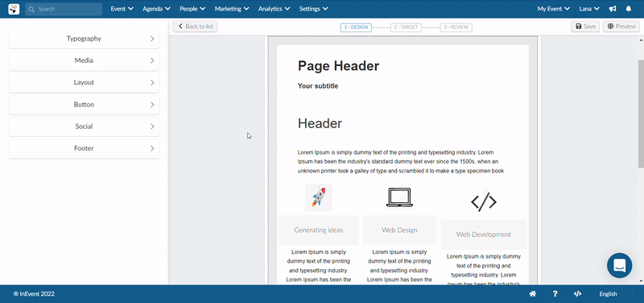
Task: Select the code brackets image
Action: click(x=484, y=201)
